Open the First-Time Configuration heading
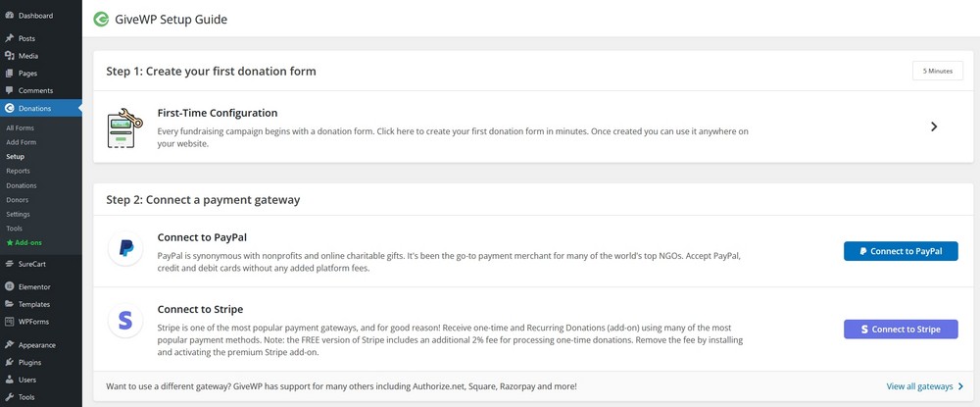 218,113
